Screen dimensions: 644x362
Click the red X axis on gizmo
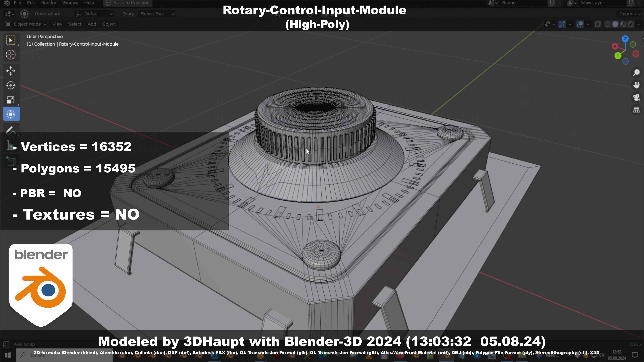click(615, 46)
